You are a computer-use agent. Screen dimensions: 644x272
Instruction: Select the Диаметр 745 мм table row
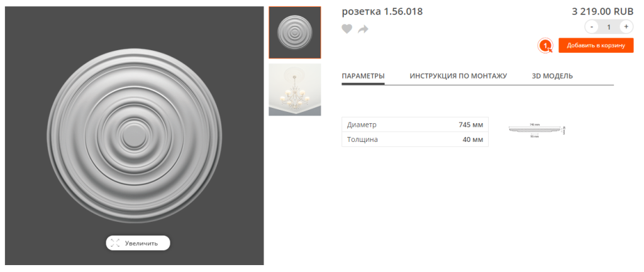tap(415, 125)
